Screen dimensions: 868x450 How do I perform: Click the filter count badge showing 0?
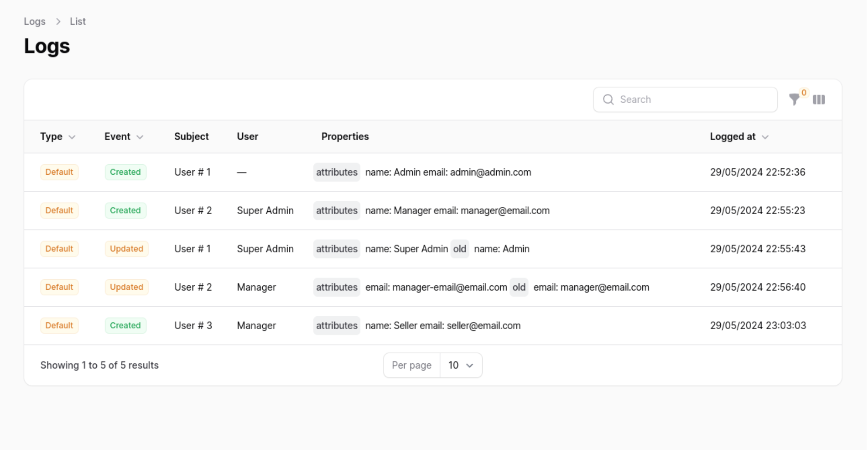click(804, 93)
